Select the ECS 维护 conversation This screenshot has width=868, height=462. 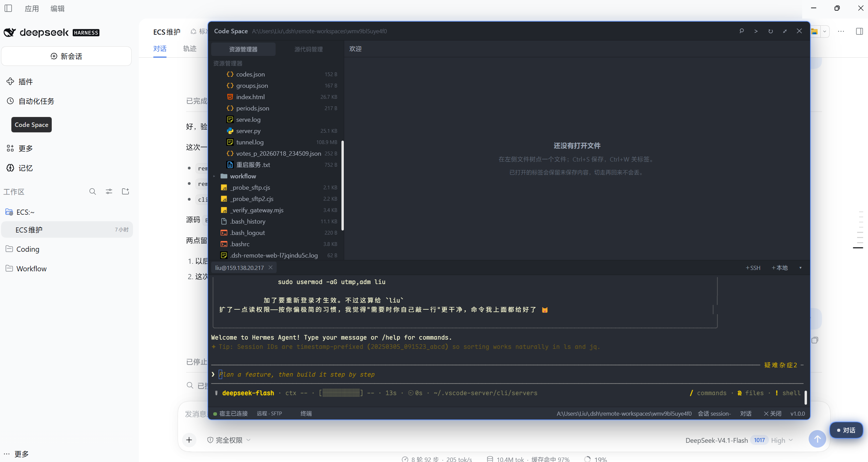pos(67,229)
